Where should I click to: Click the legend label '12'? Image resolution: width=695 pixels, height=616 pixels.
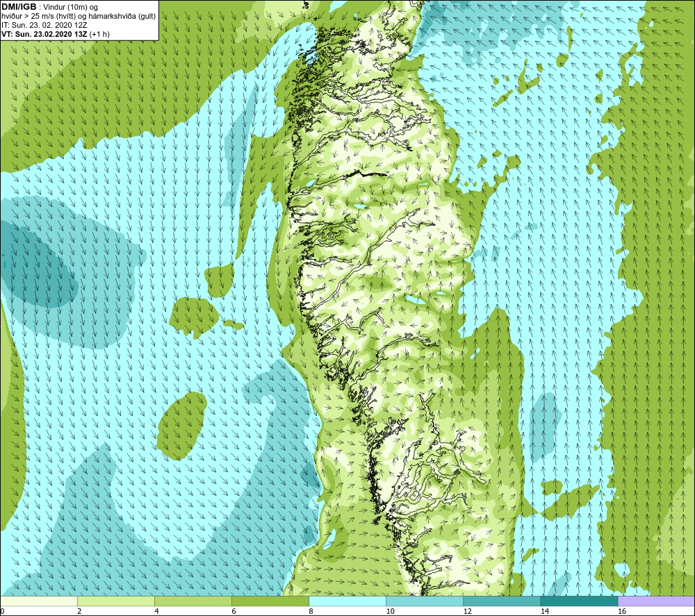point(467,612)
